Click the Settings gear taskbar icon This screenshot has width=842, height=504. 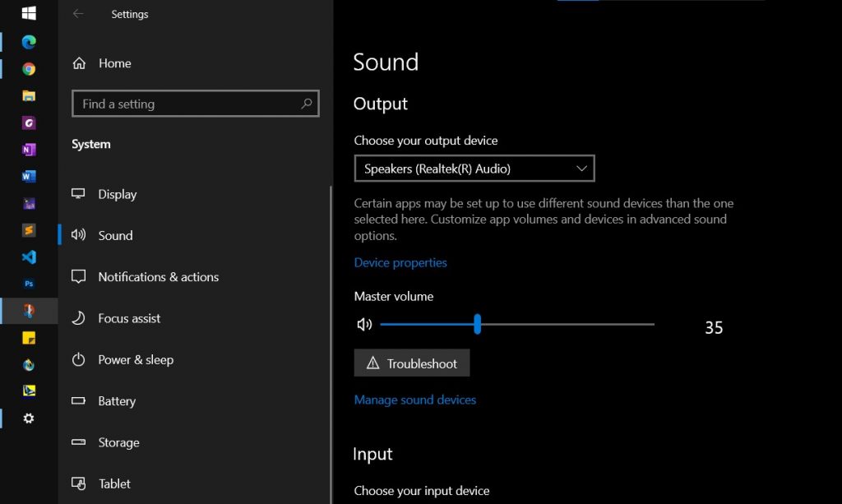(29, 418)
